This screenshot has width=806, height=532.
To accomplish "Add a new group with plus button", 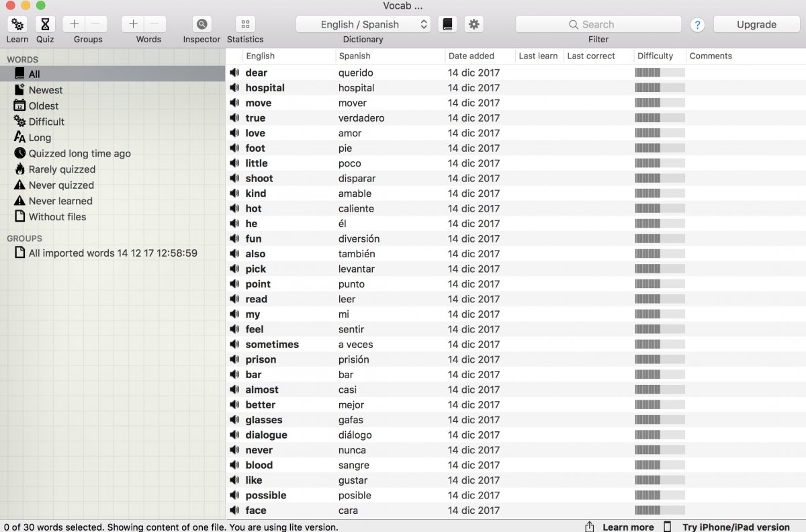I will click(75, 24).
